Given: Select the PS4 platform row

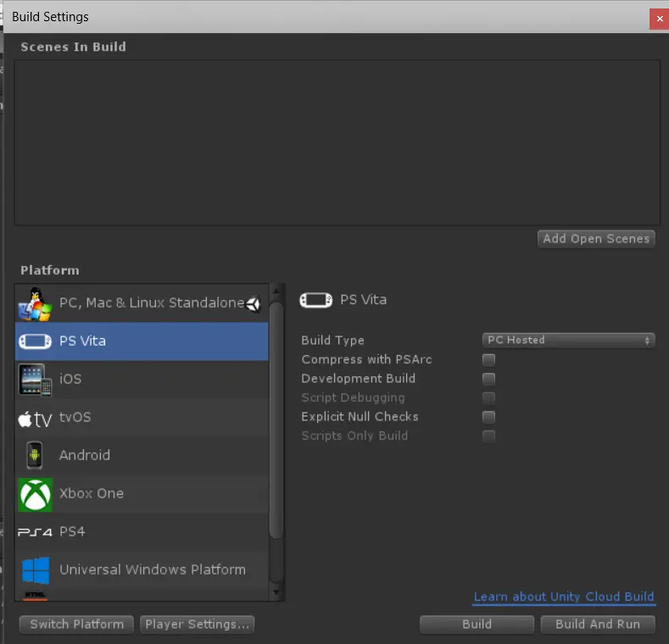Looking at the screenshot, I should tap(142, 532).
